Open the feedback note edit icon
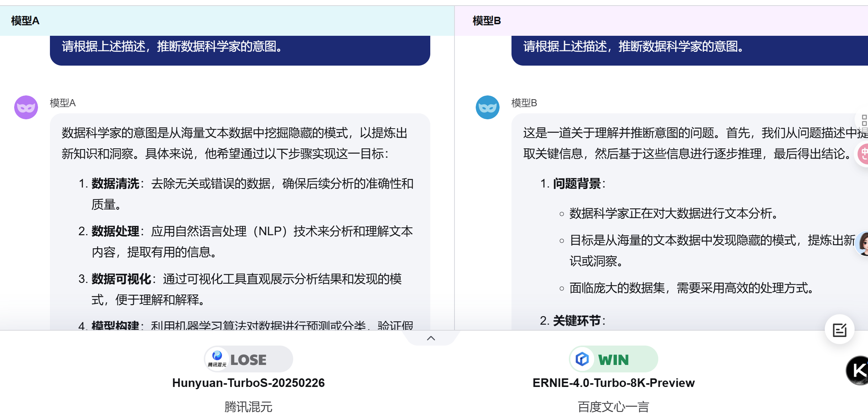The height and width of the screenshot is (419, 868). [840, 330]
